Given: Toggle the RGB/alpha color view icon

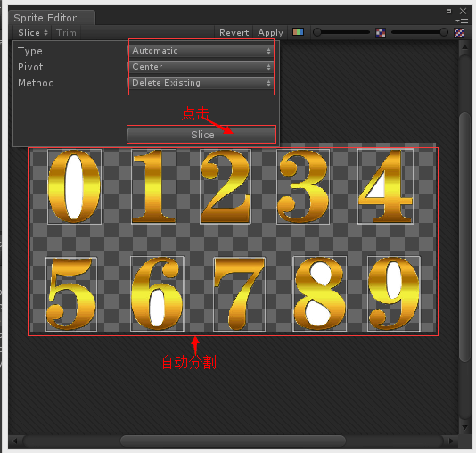Looking at the screenshot, I should pyautogui.click(x=298, y=32).
